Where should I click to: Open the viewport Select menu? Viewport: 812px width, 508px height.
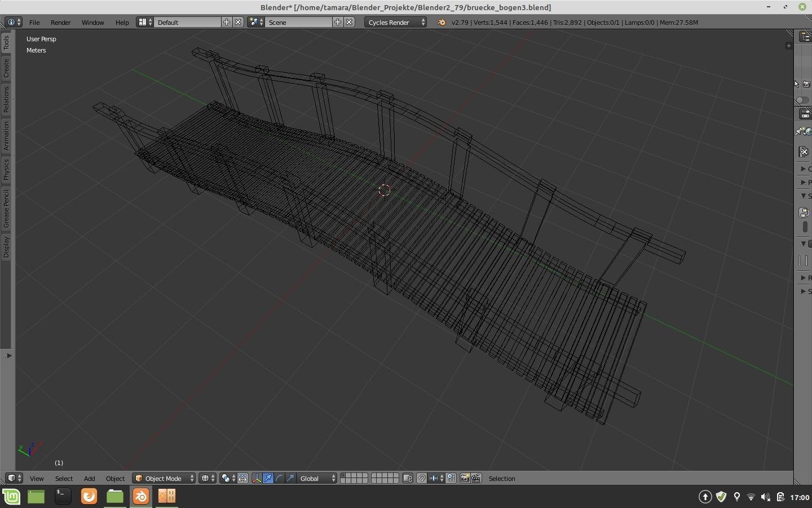(64, 478)
